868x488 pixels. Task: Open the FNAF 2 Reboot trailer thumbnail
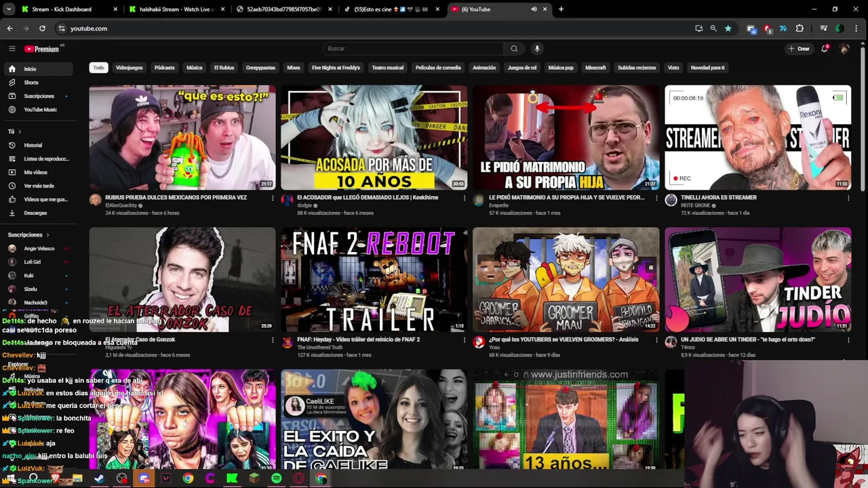click(374, 279)
